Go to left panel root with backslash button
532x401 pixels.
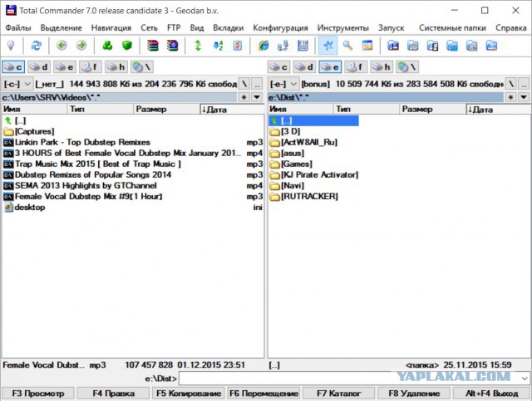[244, 83]
